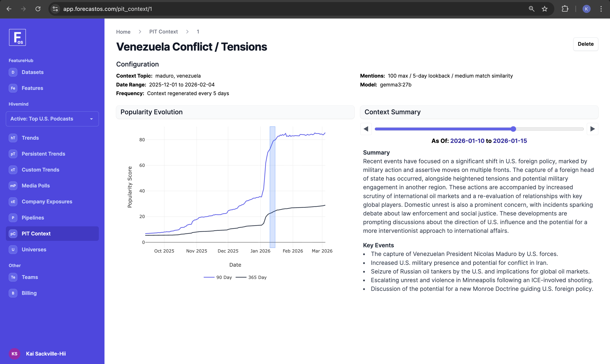Viewport: 610px width, 364px height.
Task: Click the ForecastOS logo icon
Action: [x=17, y=37]
